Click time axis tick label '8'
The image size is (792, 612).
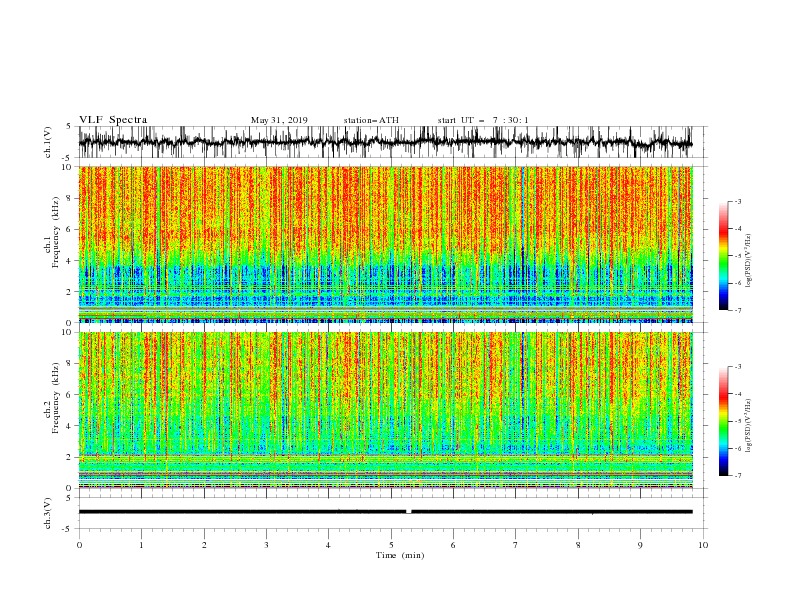click(578, 545)
